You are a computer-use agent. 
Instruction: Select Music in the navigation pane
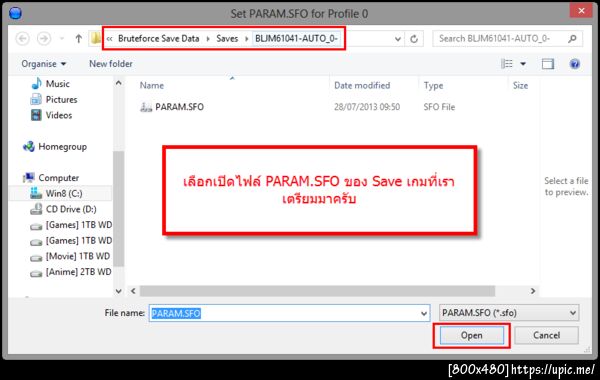(x=57, y=84)
